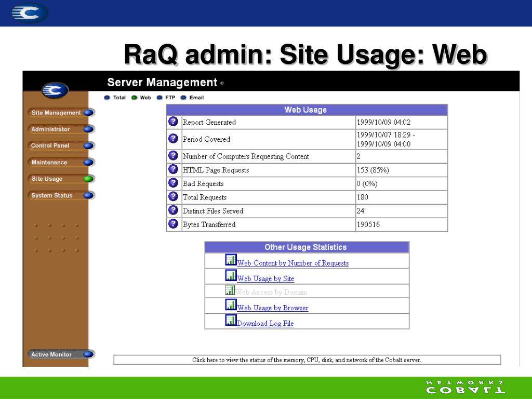The width and height of the screenshot is (532, 399).
Task: Select value 1999/10/09 04:02
Action: pos(383,122)
